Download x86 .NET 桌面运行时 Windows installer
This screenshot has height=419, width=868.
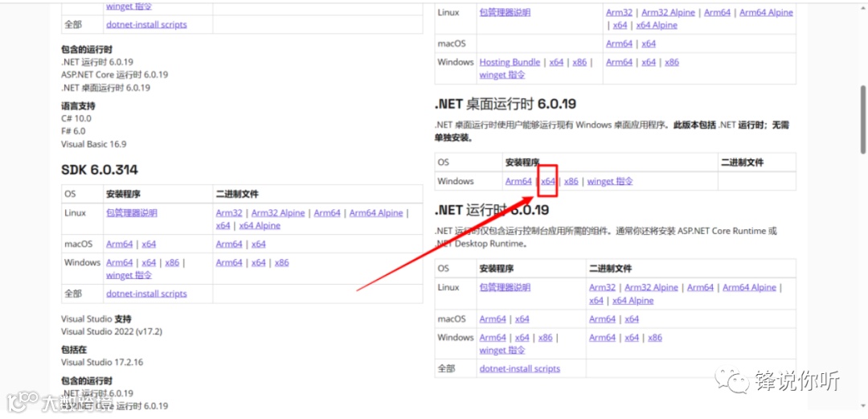[571, 181]
